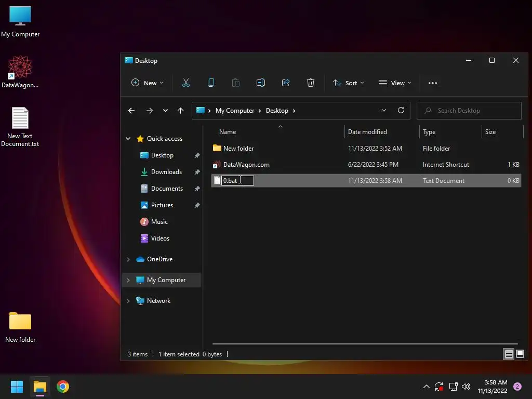Click the Paste clipboard icon
This screenshot has height=399, width=532.
click(x=235, y=83)
